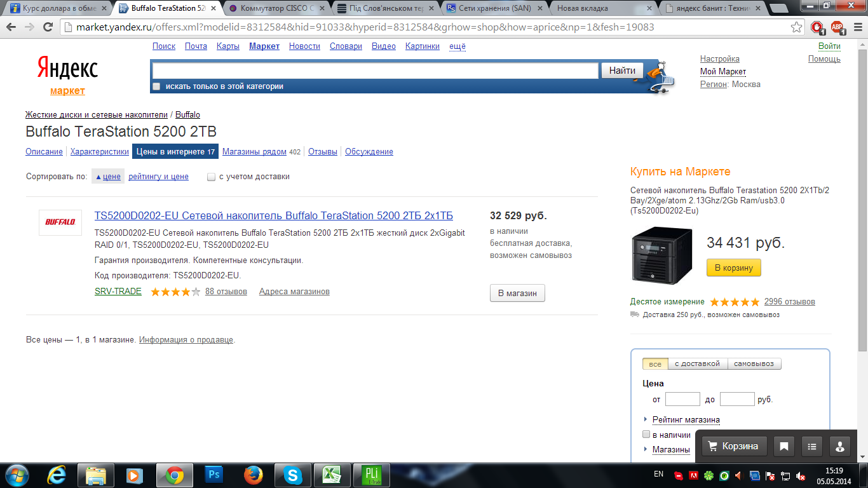
Task: Open the 'Адреса магазинов' link
Action: [294, 292]
